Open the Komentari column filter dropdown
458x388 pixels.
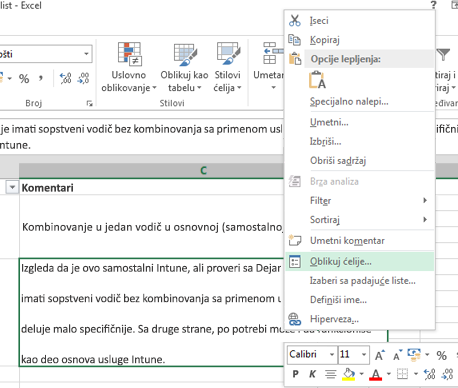pyautogui.click(x=12, y=188)
